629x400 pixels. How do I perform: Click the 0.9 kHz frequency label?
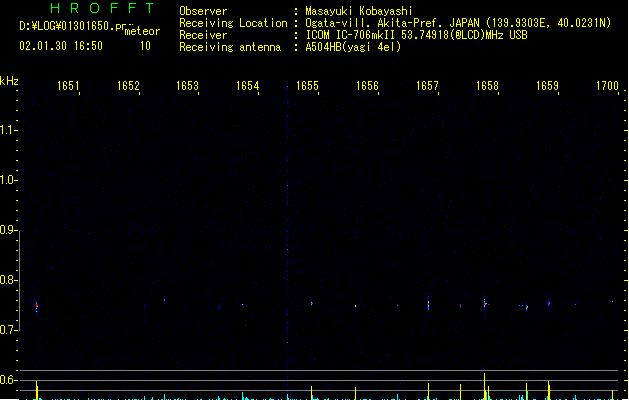point(8,230)
